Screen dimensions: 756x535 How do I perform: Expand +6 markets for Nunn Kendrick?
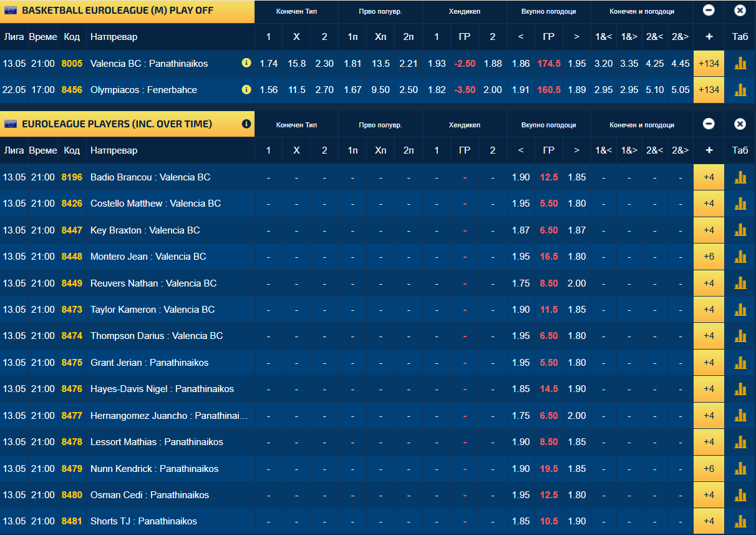tap(709, 469)
